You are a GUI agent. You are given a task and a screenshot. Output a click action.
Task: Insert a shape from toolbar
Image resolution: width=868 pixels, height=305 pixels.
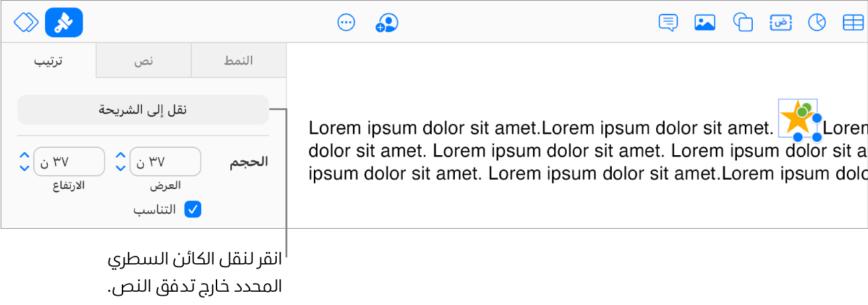(743, 23)
